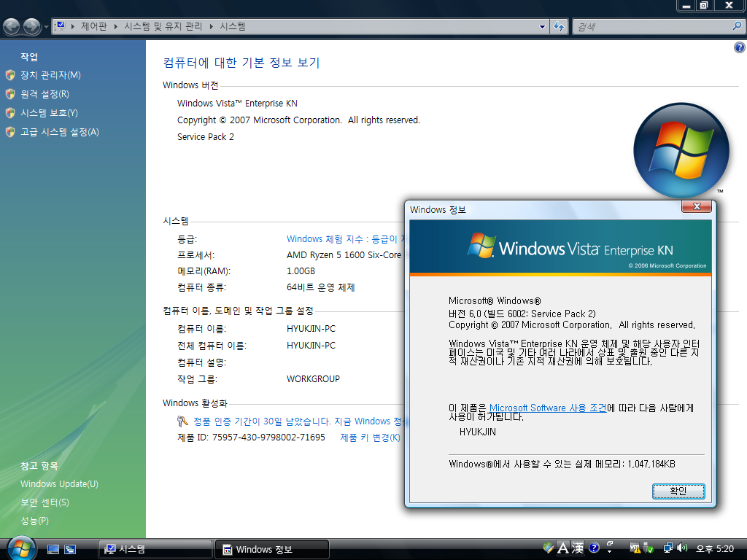Click control panel icon in address bar
747x560 pixels.
pyautogui.click(x=61, y=26)
